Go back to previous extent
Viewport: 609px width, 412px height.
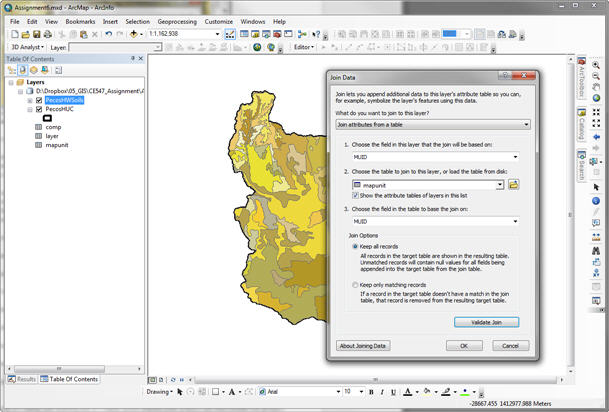coord(596,137)
